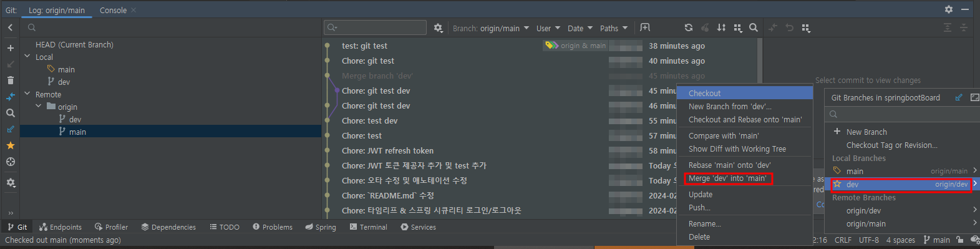980x249 pixels.
Task: Toggle Mark as Favorite star icon
Action: click(x=10, y=145)
